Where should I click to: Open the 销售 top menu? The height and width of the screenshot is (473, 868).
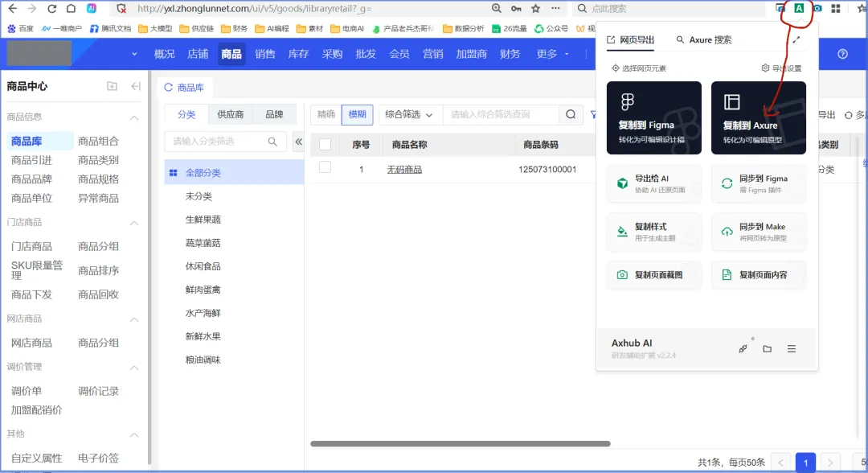click(x=264, y=54)
